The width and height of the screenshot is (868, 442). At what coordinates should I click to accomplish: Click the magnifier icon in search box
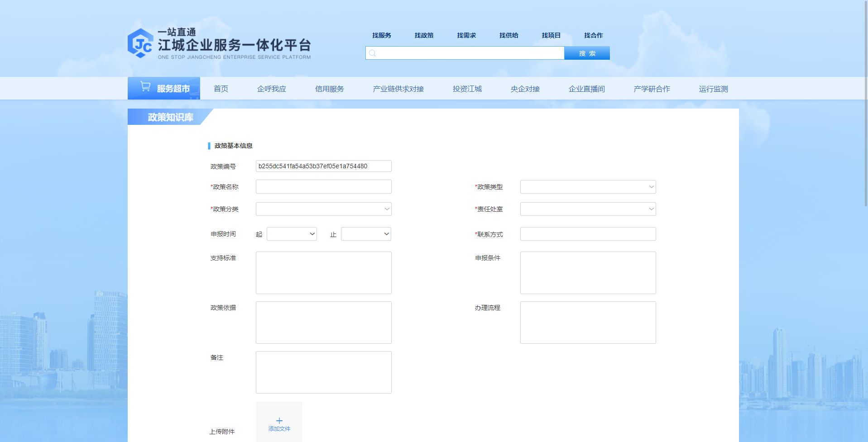(373, 53)
